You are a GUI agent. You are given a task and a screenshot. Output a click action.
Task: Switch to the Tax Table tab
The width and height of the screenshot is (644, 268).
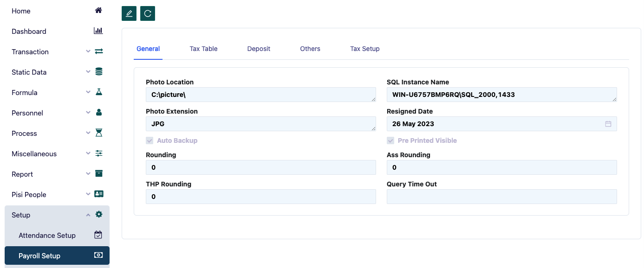coord(203,49)
